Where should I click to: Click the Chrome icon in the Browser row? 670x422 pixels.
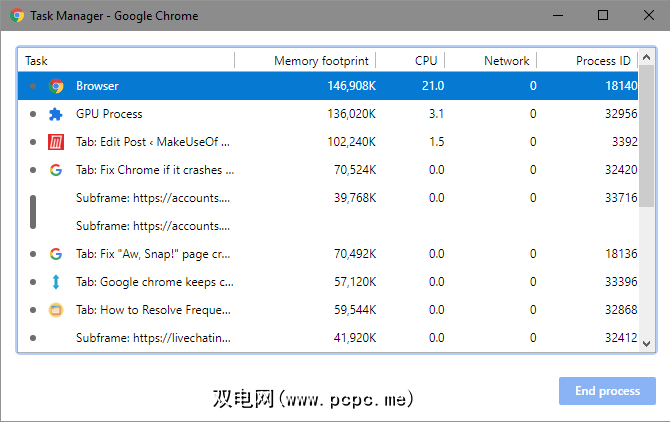[56, 86]
